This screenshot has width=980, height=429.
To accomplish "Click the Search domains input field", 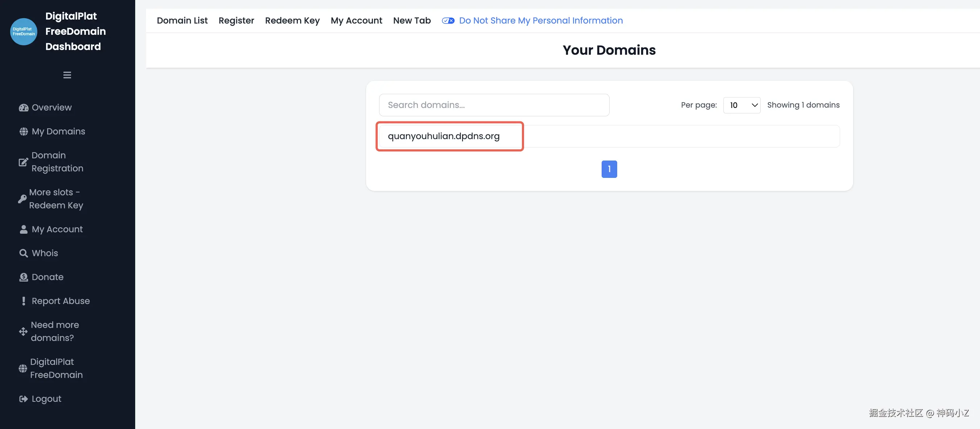I will (494, 105).
